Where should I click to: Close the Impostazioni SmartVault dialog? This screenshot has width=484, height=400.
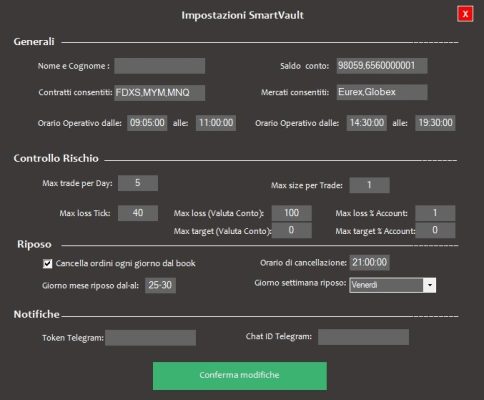(465, 14)
